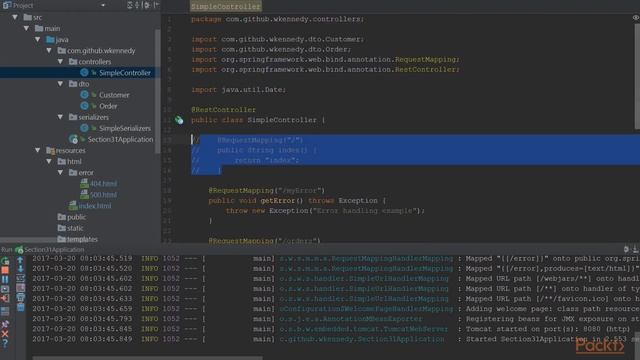This screenshot has width=640, height=360.
Task: Switch to the SimpleController editor tab
Action: tap(226, 7)
